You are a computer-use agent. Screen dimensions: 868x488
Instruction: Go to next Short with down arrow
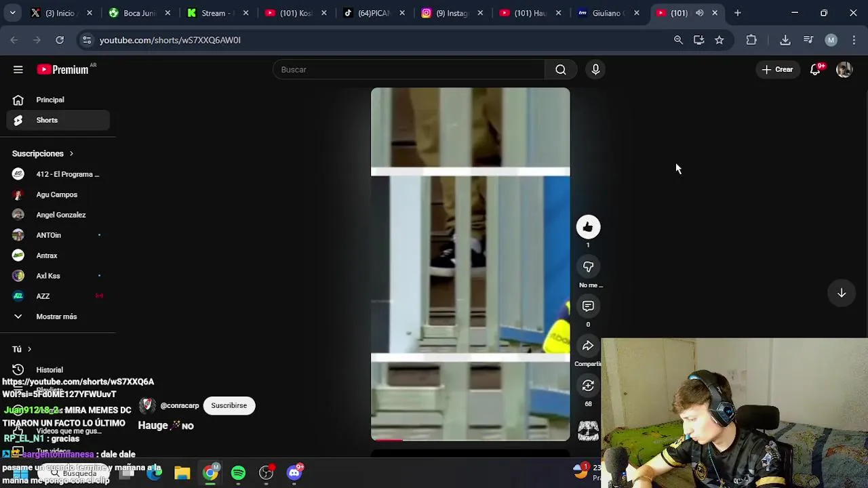coord(842,293)
